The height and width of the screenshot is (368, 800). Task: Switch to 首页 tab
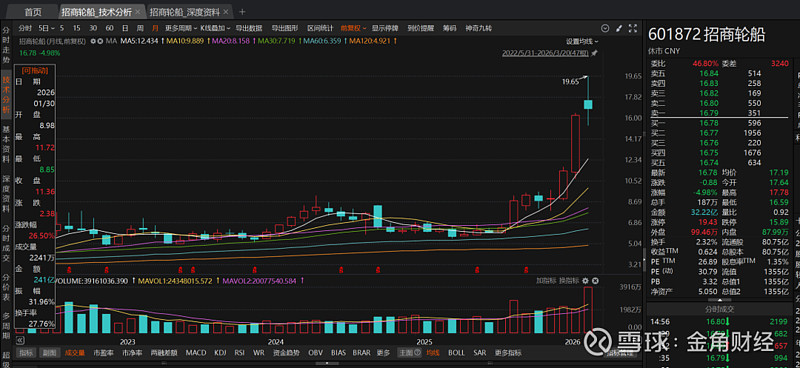click(33, 12)
